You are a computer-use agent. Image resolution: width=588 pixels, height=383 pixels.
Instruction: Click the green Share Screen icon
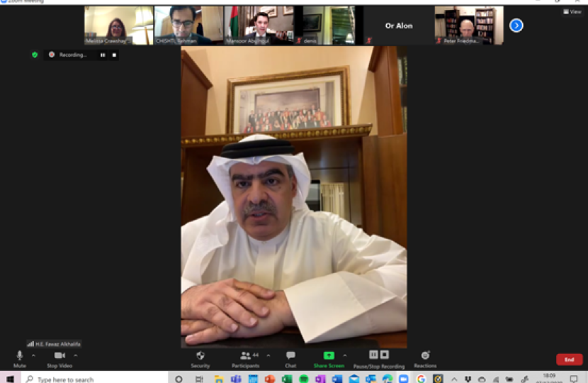click(x=329, y=355)
